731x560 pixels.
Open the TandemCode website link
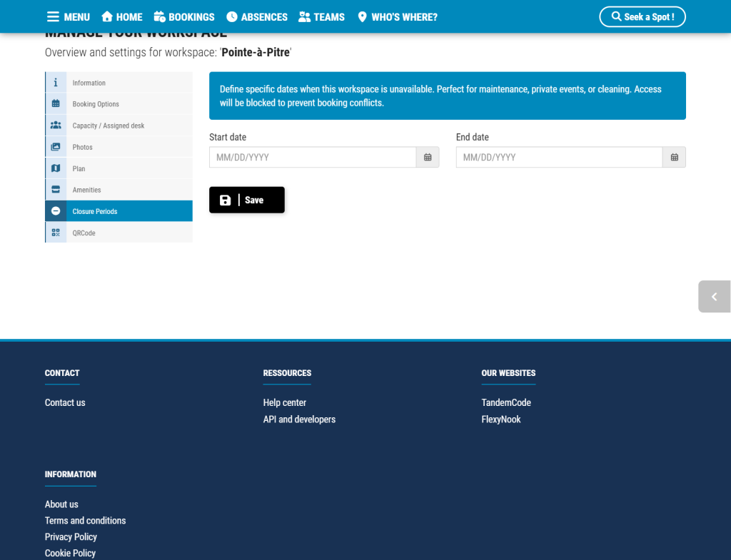coord(506,402)
